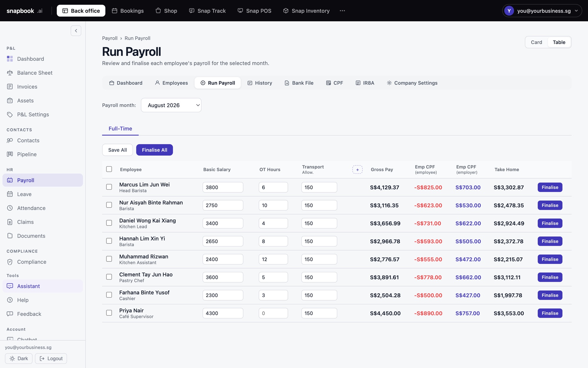Click the Back office button
The image size is (588, 368).
pos(81,11)
